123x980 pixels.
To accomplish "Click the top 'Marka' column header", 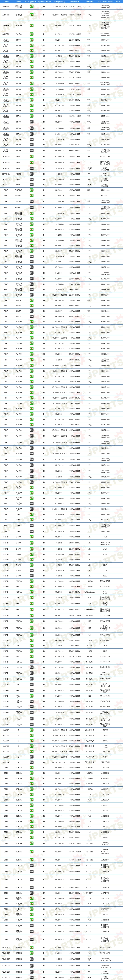I will pos(6,2).
